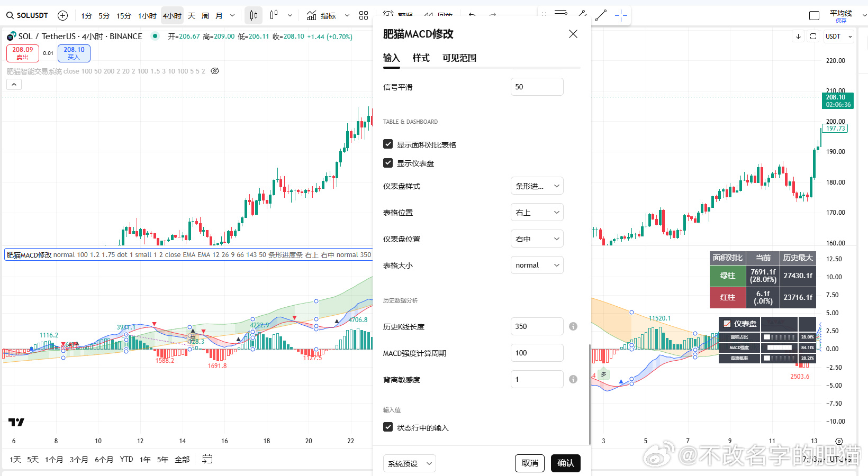Open chart settings gear at axis corner
Image resolution: width=868 pixels, height=476 pixels.
[839, 441]
